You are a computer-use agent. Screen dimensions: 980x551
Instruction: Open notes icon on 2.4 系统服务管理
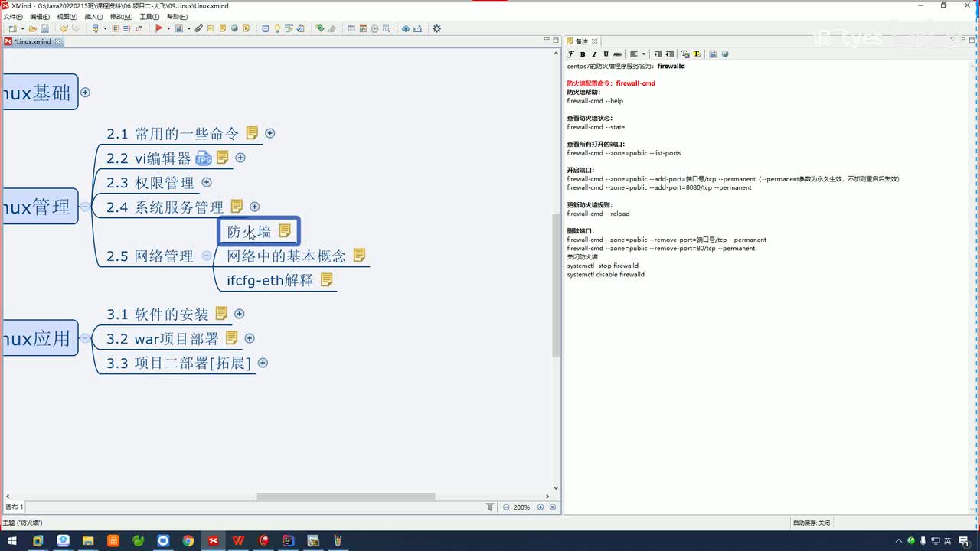click(x=237, y=206)
